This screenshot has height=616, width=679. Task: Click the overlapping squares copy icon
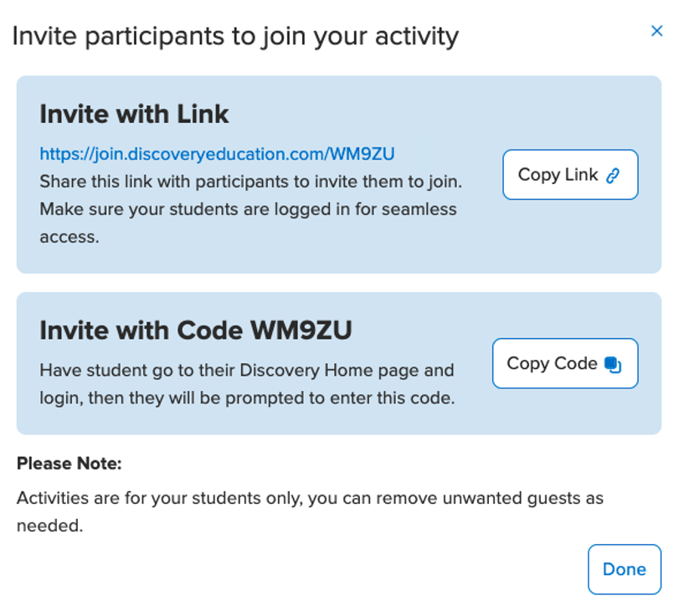point(613,364)
